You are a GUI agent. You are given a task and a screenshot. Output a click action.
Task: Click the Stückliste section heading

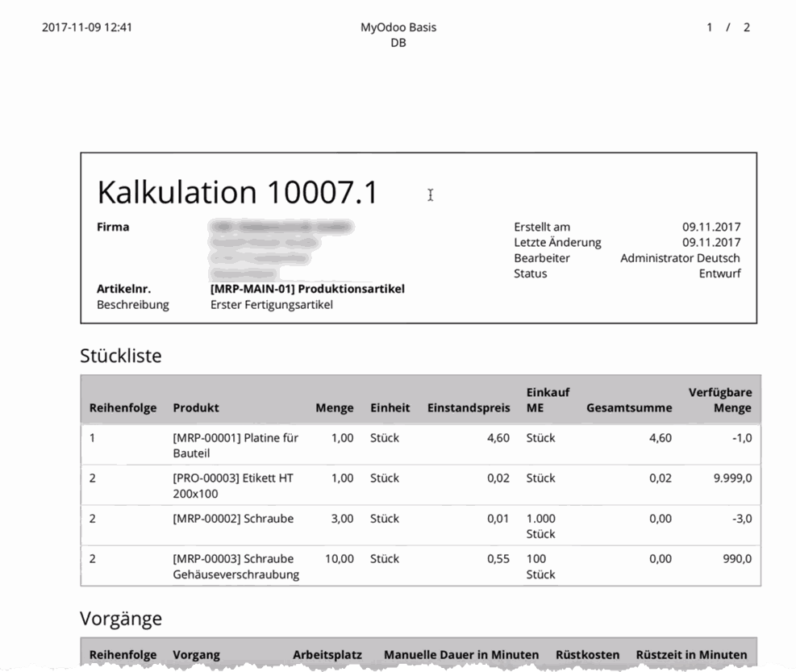point(121,356)
